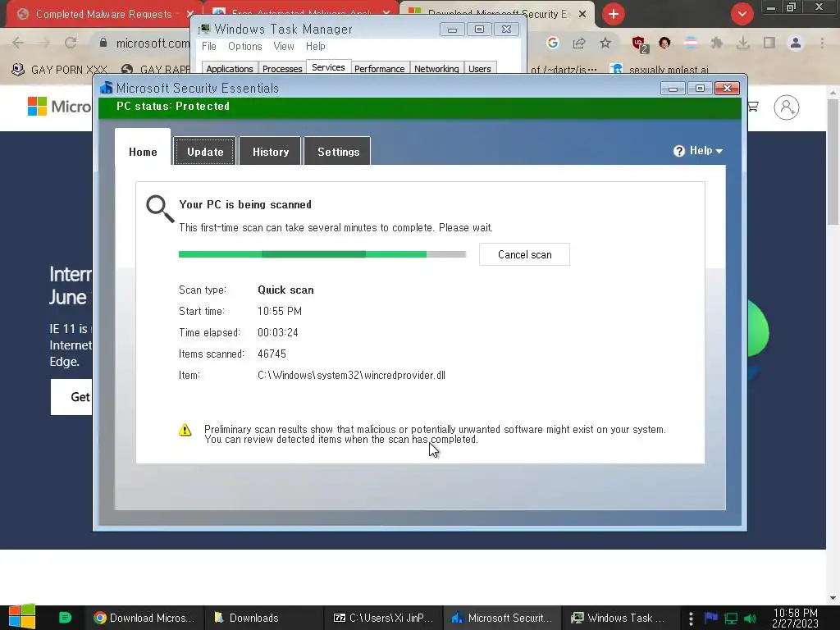This screenshot has width=840, height=630.
Task: Open Task Manager View menu
Action: point(283,47)
